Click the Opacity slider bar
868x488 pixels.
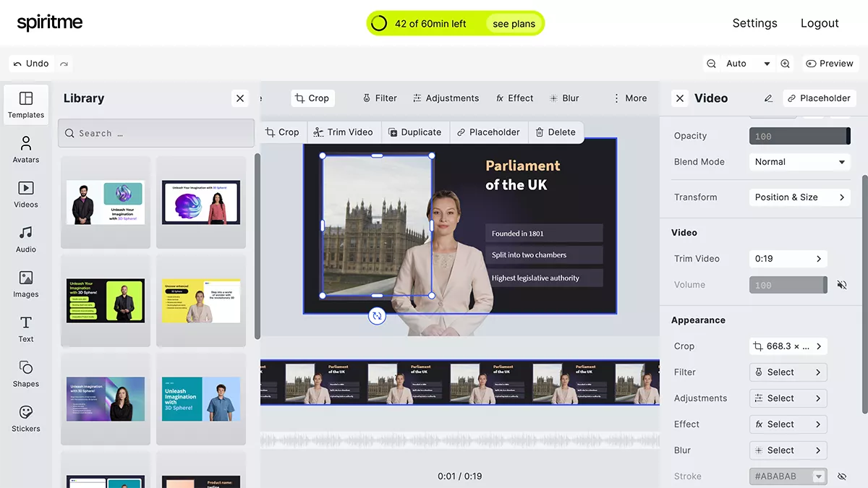tap(799, 136)
